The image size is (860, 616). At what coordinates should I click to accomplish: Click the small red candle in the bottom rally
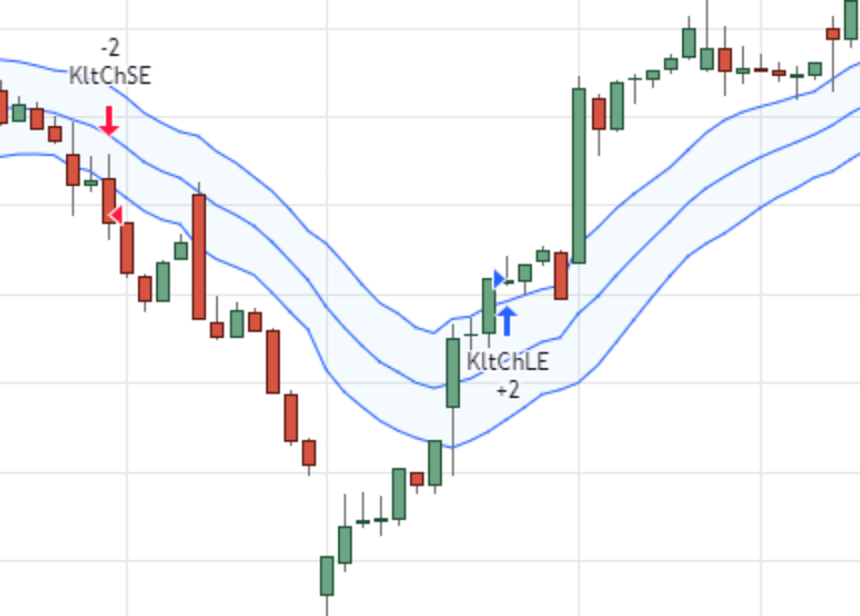(x=417, y=479)
